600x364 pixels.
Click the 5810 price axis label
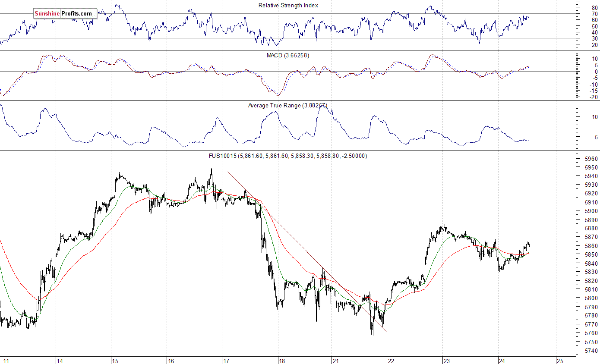[592, 289]
